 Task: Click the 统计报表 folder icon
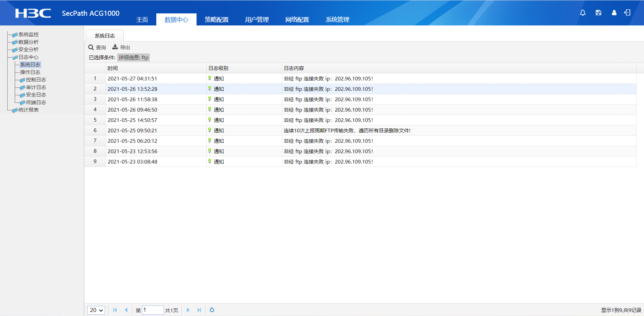15,110
